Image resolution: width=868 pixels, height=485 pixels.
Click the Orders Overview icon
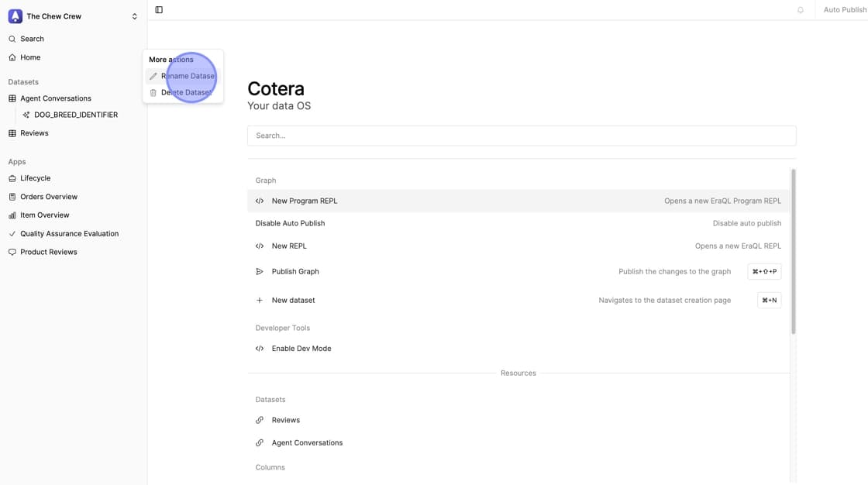pyautogui.click(x=12, y=197)
